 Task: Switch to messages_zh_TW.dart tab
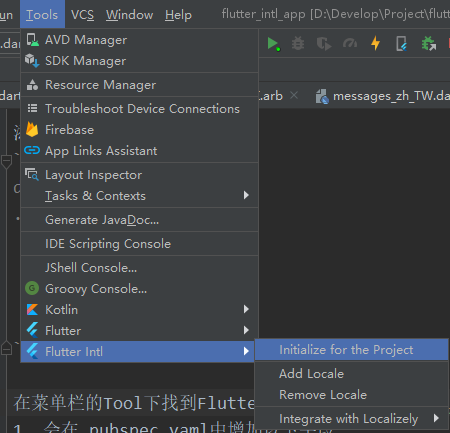383,96
